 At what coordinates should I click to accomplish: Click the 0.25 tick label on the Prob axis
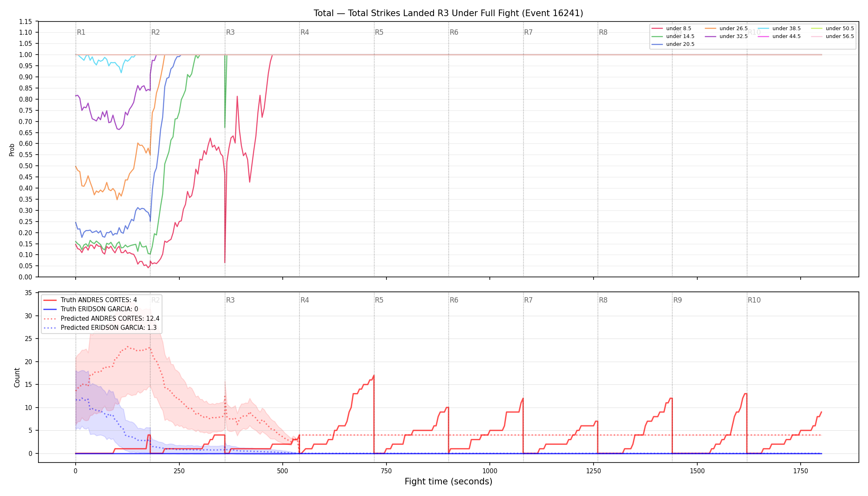coord(25,222)
